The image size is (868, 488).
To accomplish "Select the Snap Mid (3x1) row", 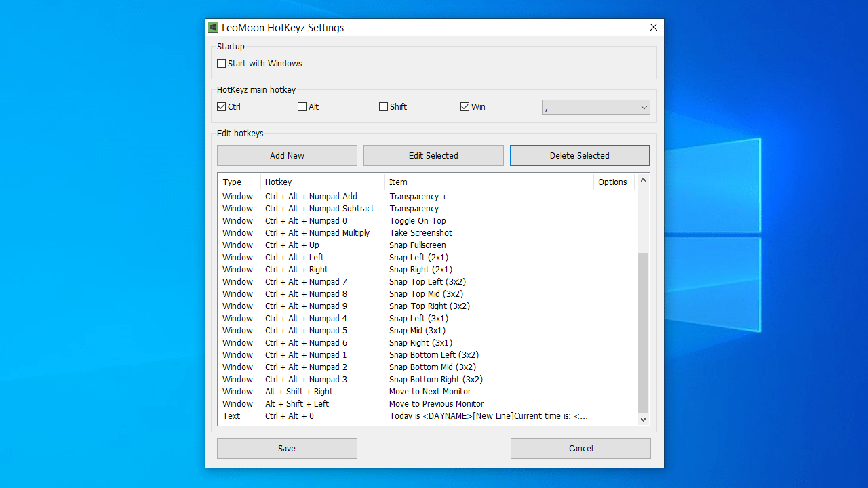I will click(428, 331).
